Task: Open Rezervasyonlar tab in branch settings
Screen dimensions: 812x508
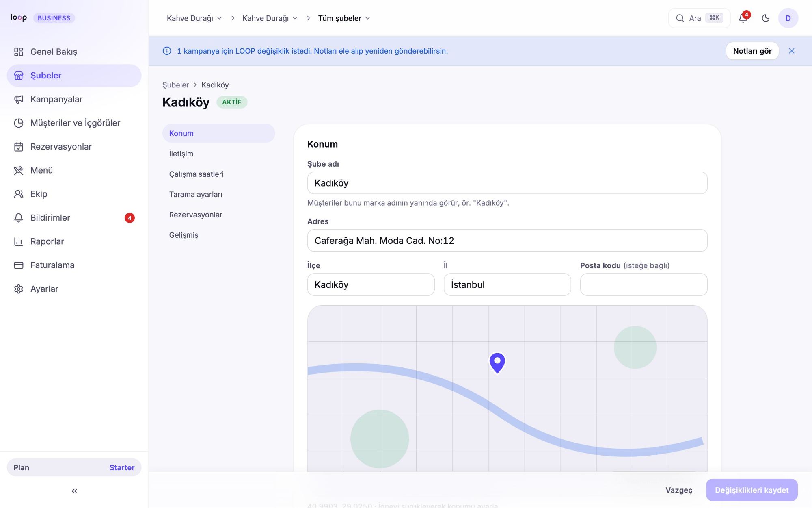Action: tap(219, 215)
